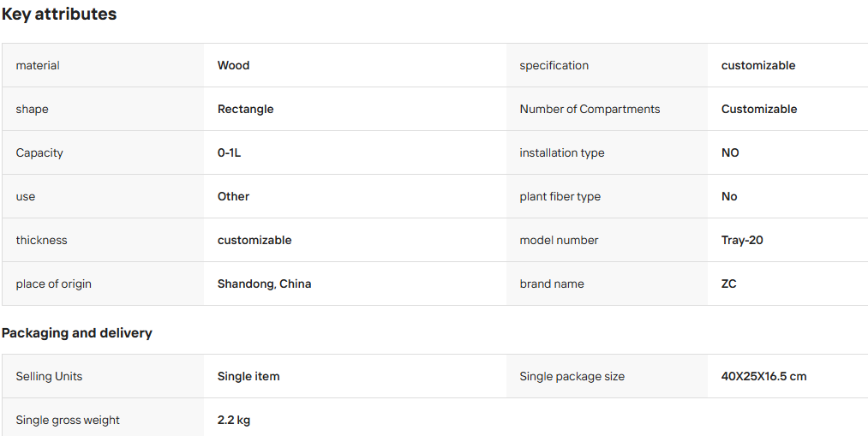Click the Single package size label
868x436 pixels.
click(572, 376)
